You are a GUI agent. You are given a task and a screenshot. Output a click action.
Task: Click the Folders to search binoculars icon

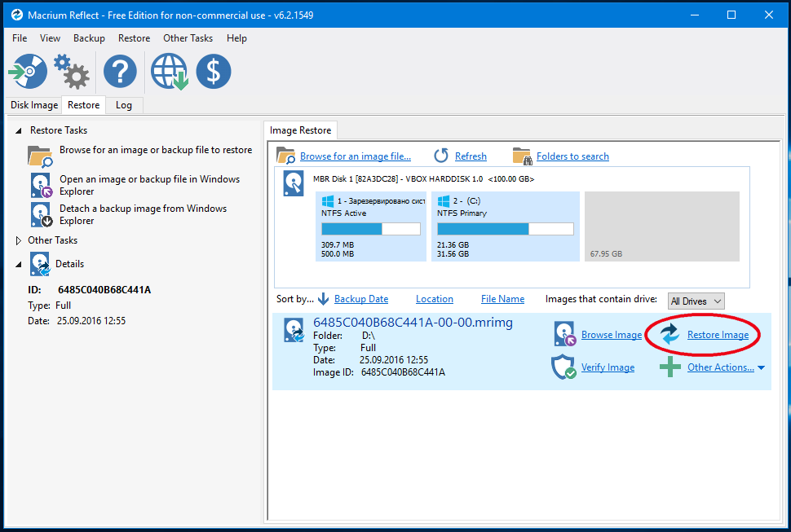522,156
